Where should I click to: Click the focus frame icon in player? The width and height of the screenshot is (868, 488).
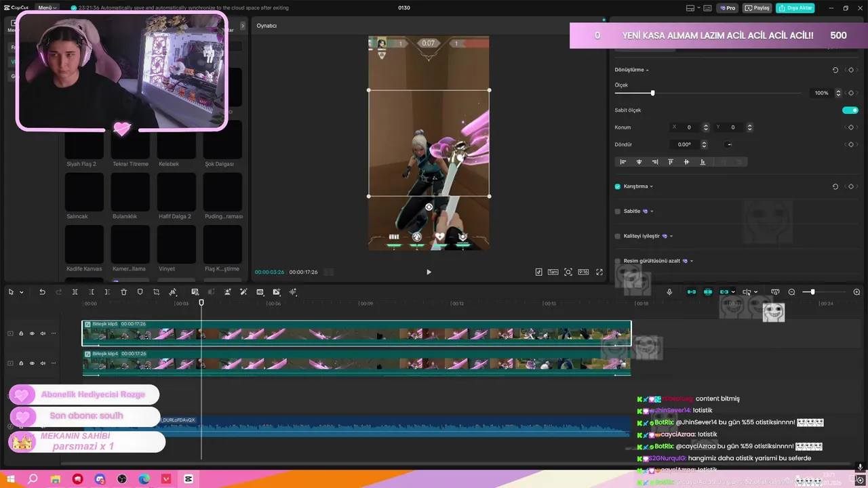[568, 272]
